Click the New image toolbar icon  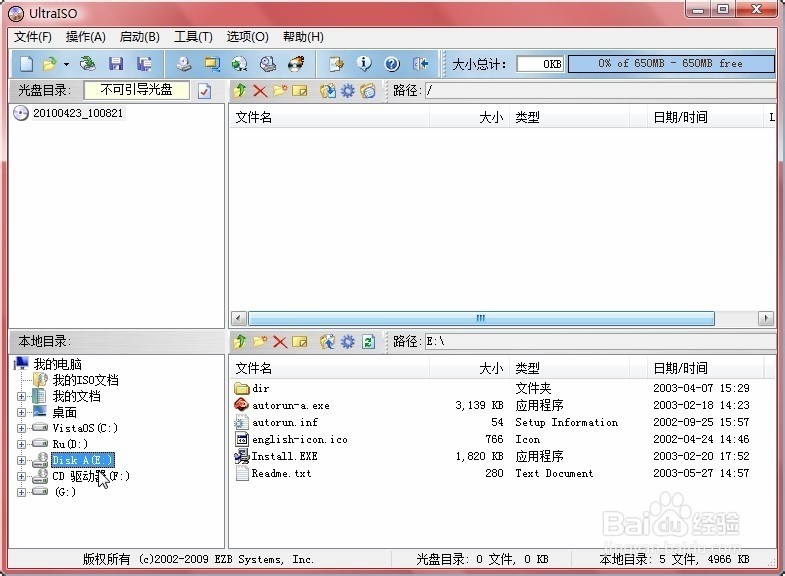[26, 64]
